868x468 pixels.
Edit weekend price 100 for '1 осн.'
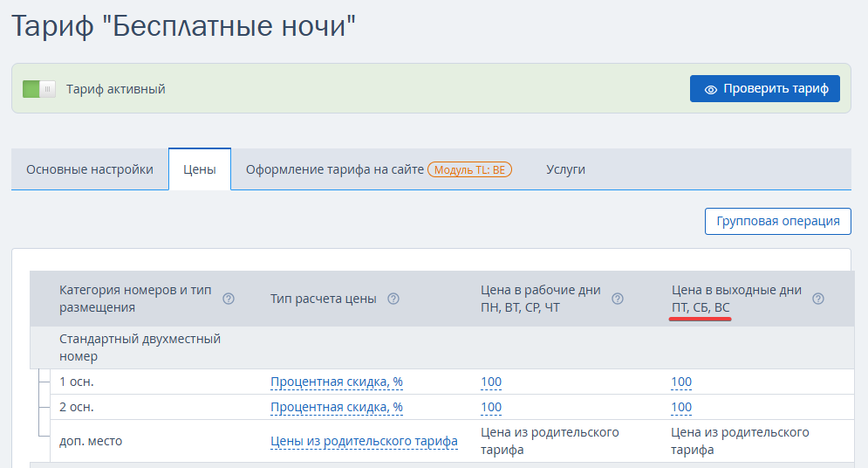(x=681, y=382)
